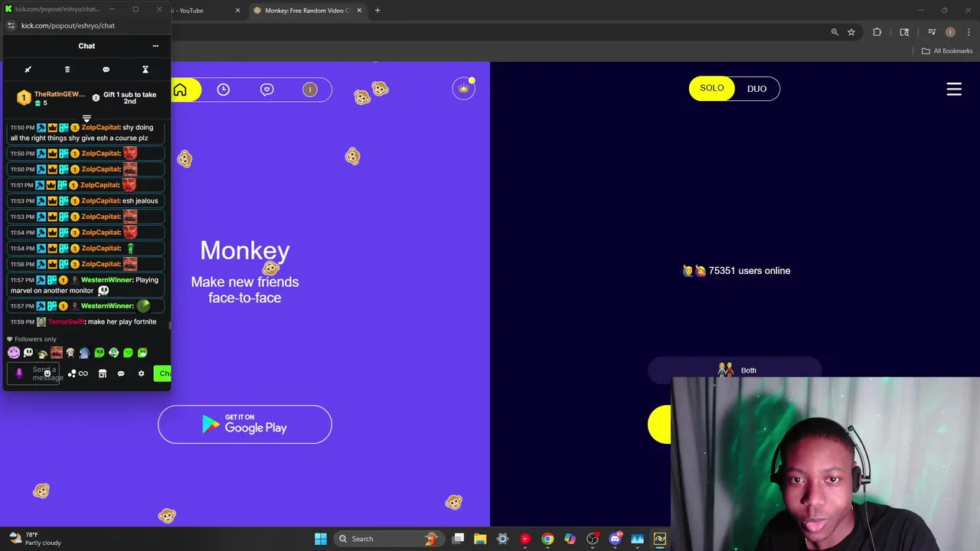This screenshot has height=551, width=980.
Task: Switch to DUO mode
Action: 756,89
